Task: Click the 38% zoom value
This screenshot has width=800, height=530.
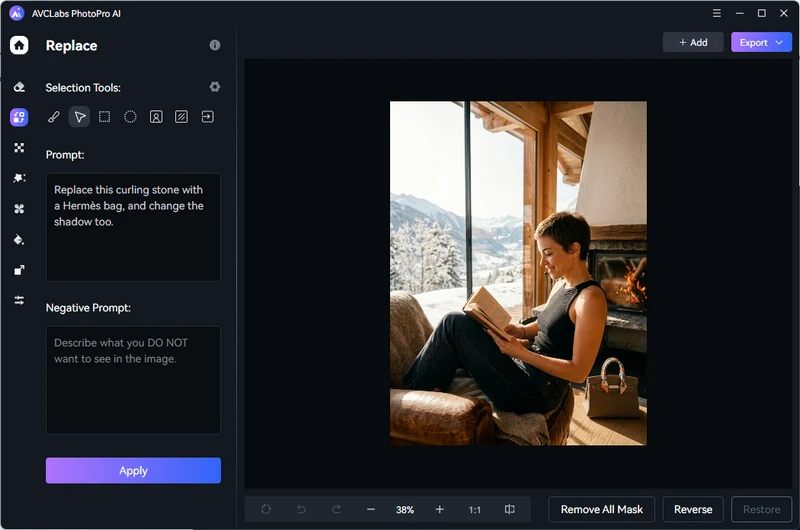Action: [x=405, y=510]
